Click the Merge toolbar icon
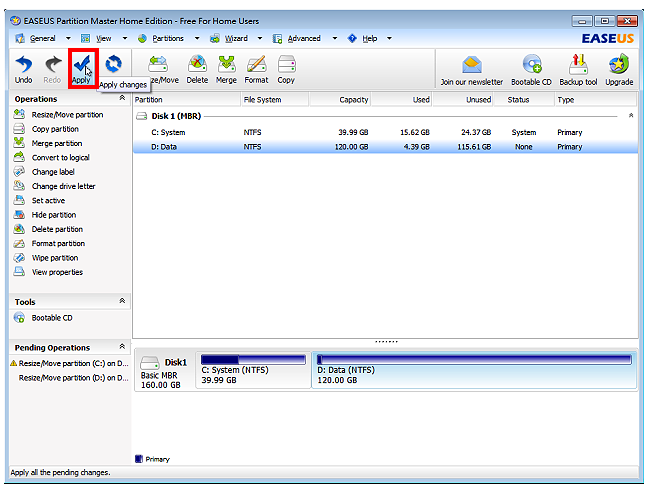 click(226, 70)
